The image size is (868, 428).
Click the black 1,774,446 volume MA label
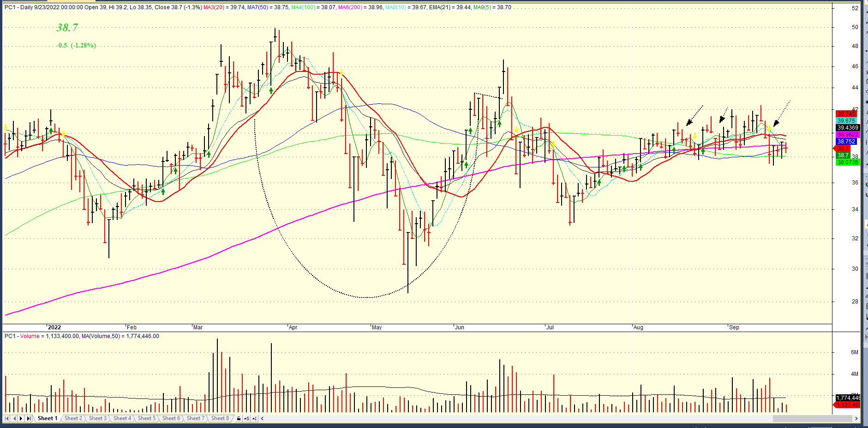click(847, 398)
